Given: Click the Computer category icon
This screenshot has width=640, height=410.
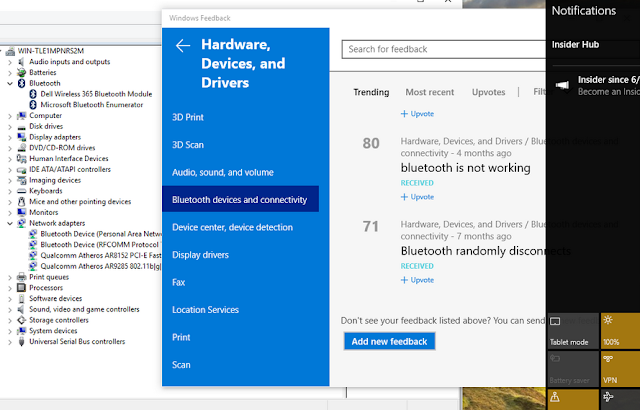Looking at the screenshot, I should (21, 115).
